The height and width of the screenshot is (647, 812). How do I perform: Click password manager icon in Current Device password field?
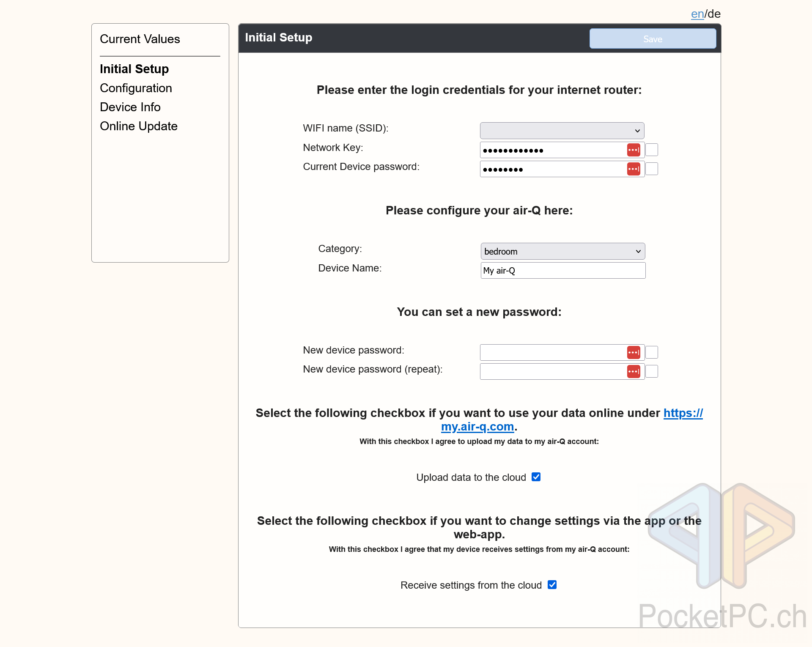(633, 169)
